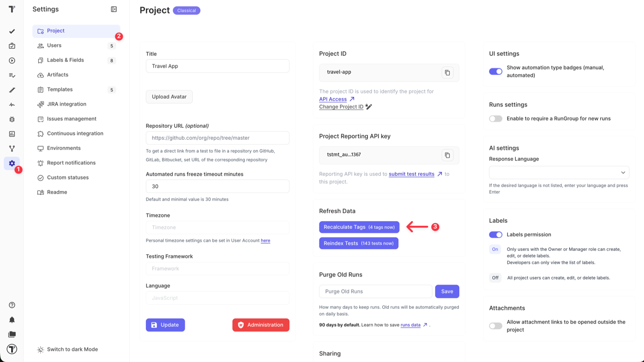Image resolution: width=644 pixels, height=362 pixels.
Task: Copy the Project ID travel-app
Action: pyautogui.click(x=447, y=72)
